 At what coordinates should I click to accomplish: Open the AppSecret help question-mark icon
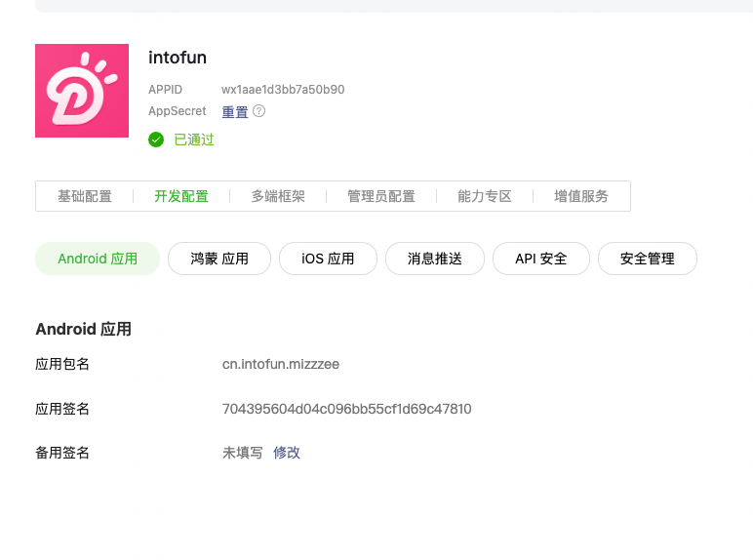click(258, 111)
